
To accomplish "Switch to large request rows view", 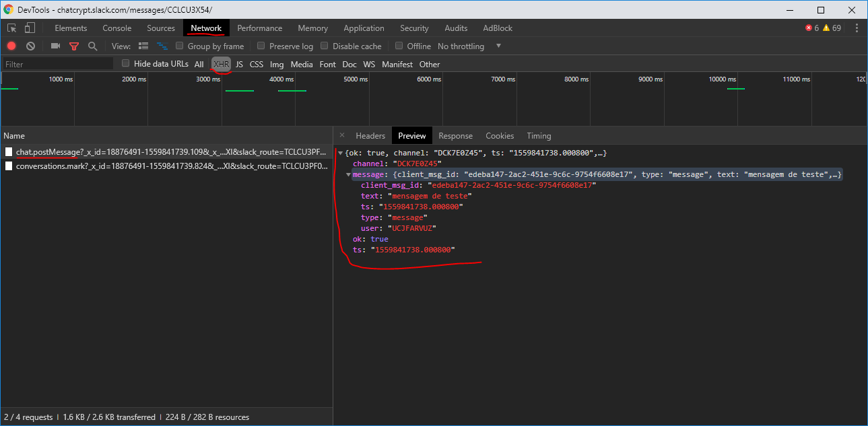I will 143,46.
